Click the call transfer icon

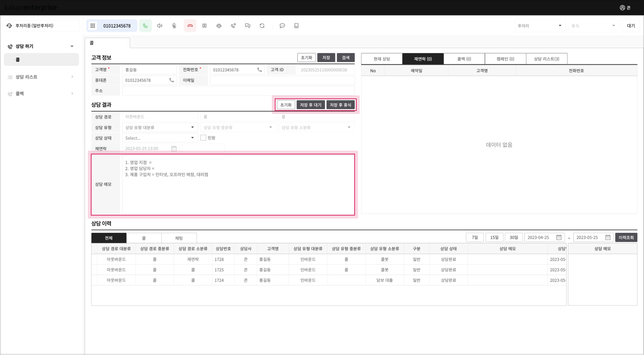tap(233, 26)
